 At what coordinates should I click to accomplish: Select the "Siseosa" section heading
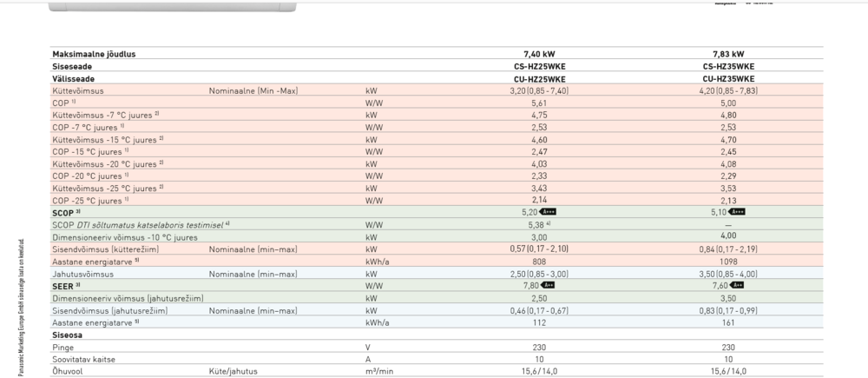tap(68, 335)
